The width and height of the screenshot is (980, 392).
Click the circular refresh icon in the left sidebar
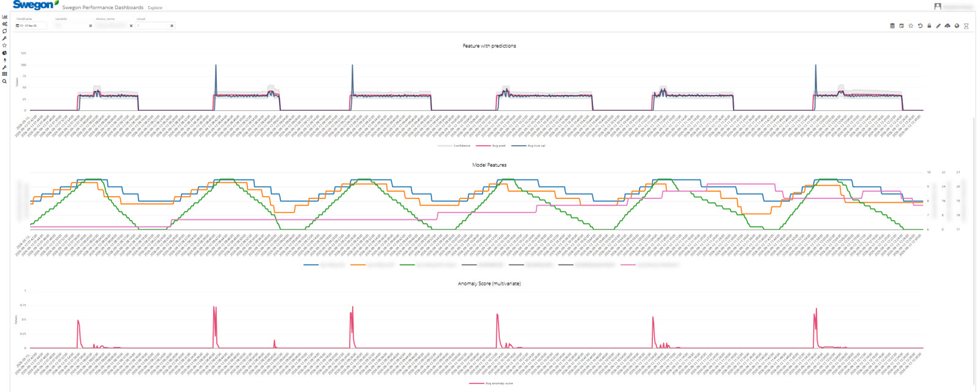pyautogui.click(x=4, y=31)
